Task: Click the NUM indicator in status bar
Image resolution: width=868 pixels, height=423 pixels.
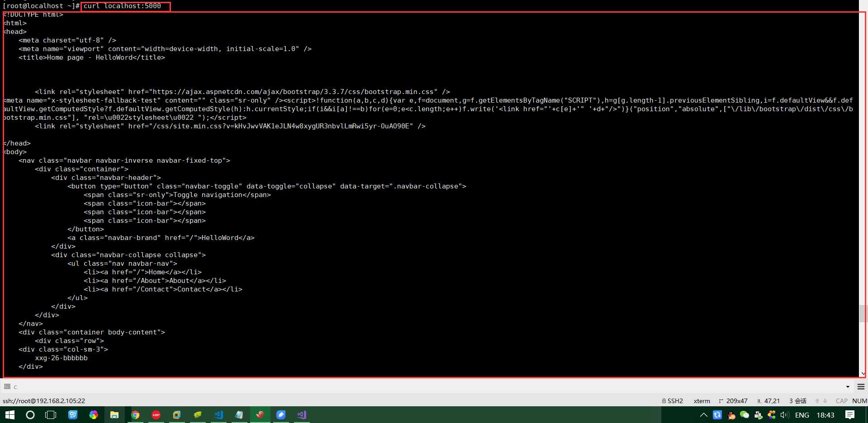Action: pos(859,401)
